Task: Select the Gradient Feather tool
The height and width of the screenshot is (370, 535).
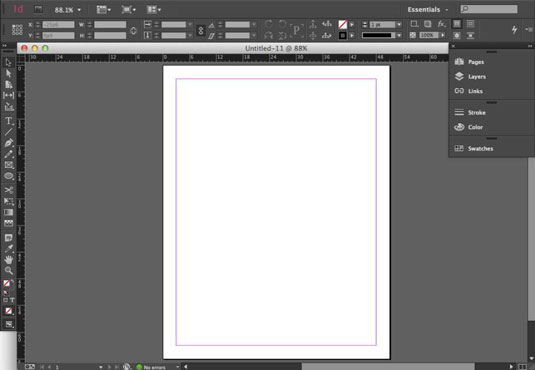Action: (x=9, y=223)
